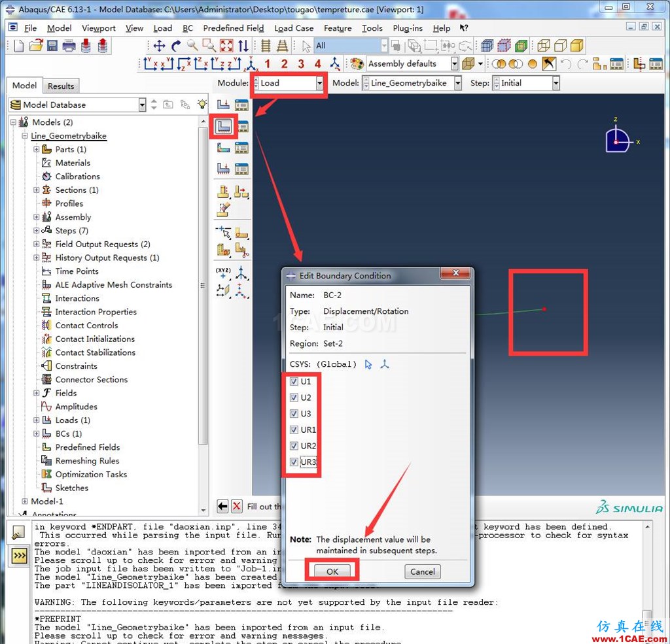Click the Auto-Fit View icon
670x644 pixels.
226,46
